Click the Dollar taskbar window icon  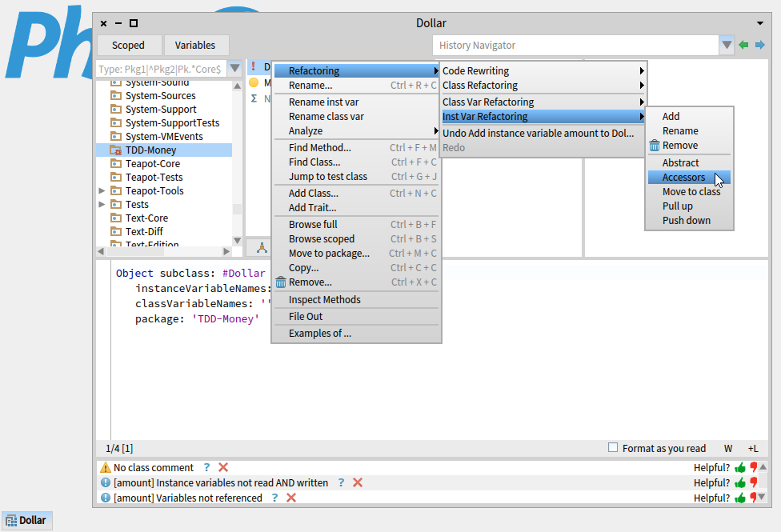[x=11, y=521]
